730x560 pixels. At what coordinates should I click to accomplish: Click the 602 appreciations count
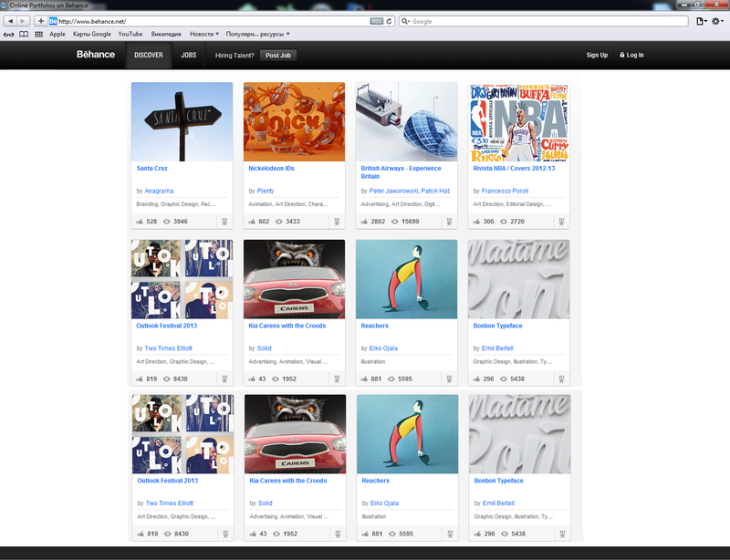point(264,222)
